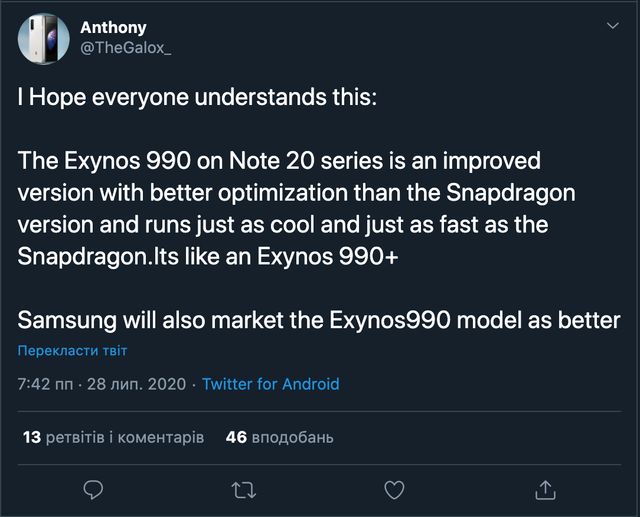
Task: Click the translate tweet link
Action: [x=72, y=351]
